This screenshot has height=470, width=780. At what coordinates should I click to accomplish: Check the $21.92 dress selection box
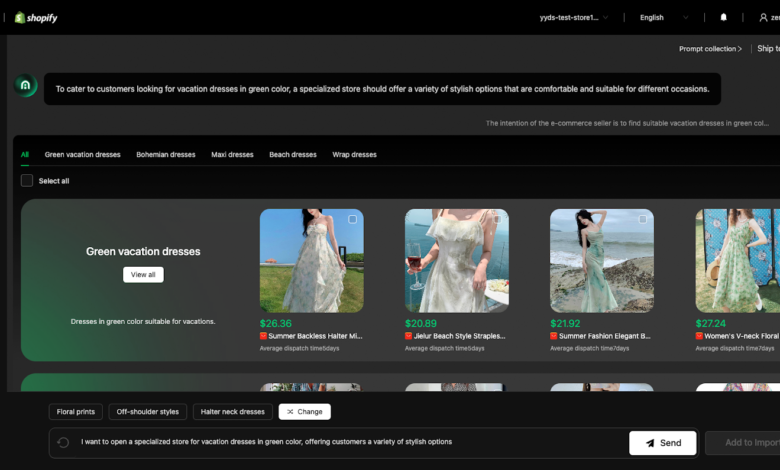(x=642, y=219)
